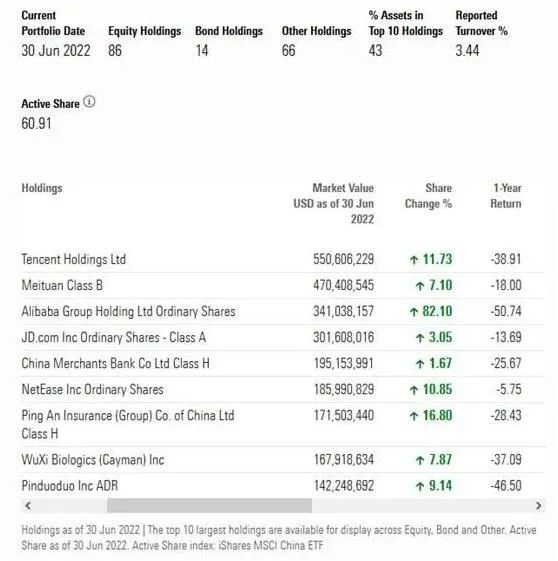Click the green up arrow beside 9.14
The width and height of the screenshot is (558, 561).
point(420,486)
